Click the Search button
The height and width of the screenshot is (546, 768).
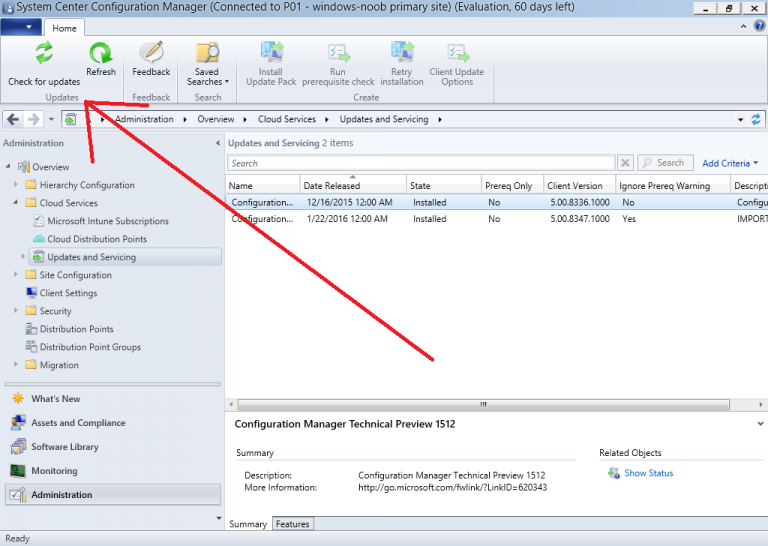tap(663, 163)
